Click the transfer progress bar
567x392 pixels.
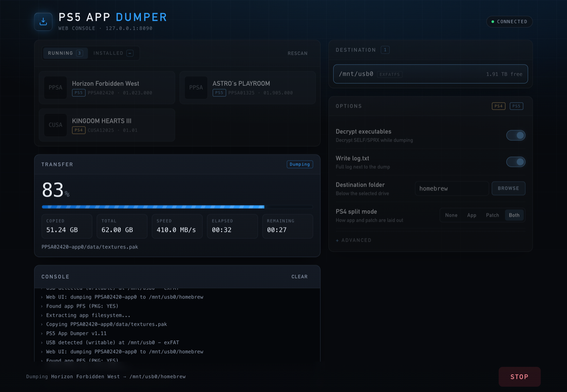[177, 207]
